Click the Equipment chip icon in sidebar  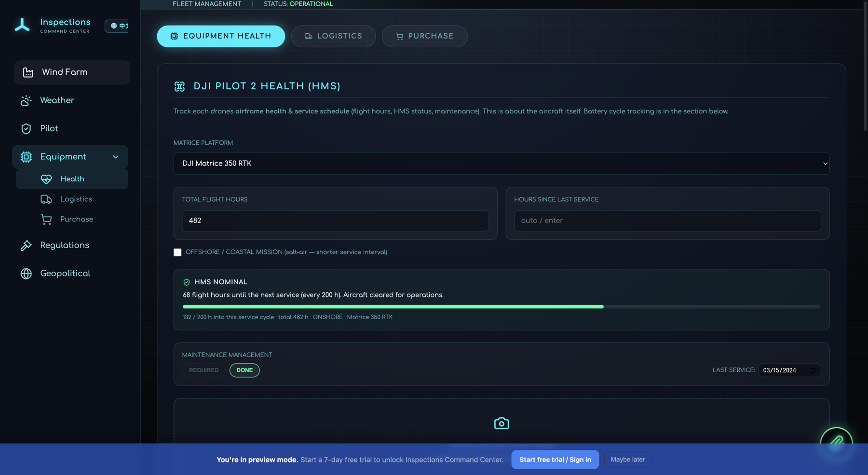26,157
